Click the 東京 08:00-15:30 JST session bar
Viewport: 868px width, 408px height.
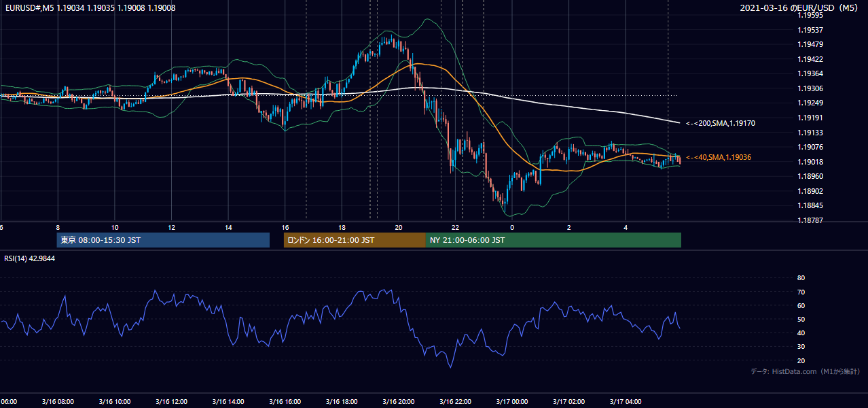click(x=163, y=240)
